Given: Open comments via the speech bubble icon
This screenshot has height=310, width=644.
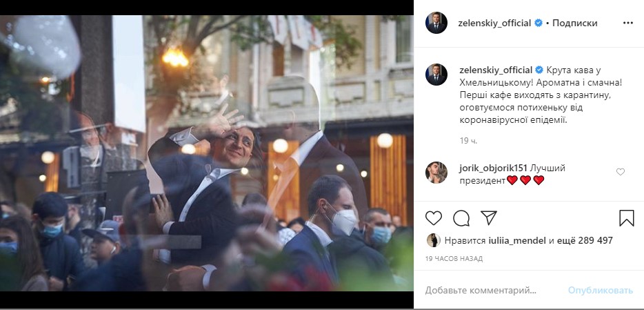Looking at the screenshot, I should [461, 218].
